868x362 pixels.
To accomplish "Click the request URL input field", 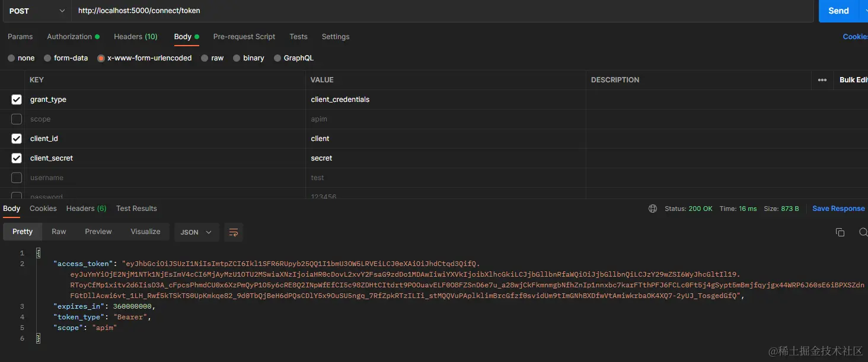I will [x=442, y=11].
